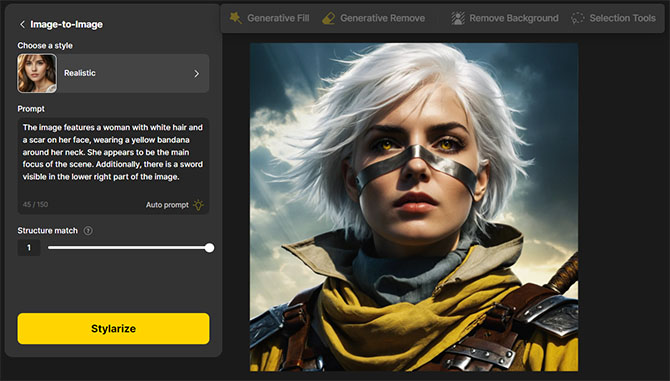Go back using the Image-to-Image arrow
Viewport: 670px width, 381px height.
pyautogui.click(x=22, y=24)
